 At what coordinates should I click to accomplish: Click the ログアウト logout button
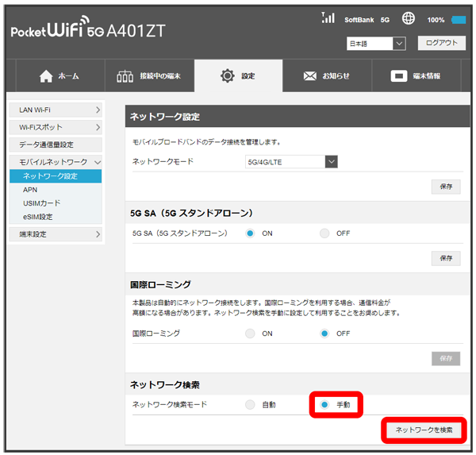pyautogui.click(x=441, y=43)
